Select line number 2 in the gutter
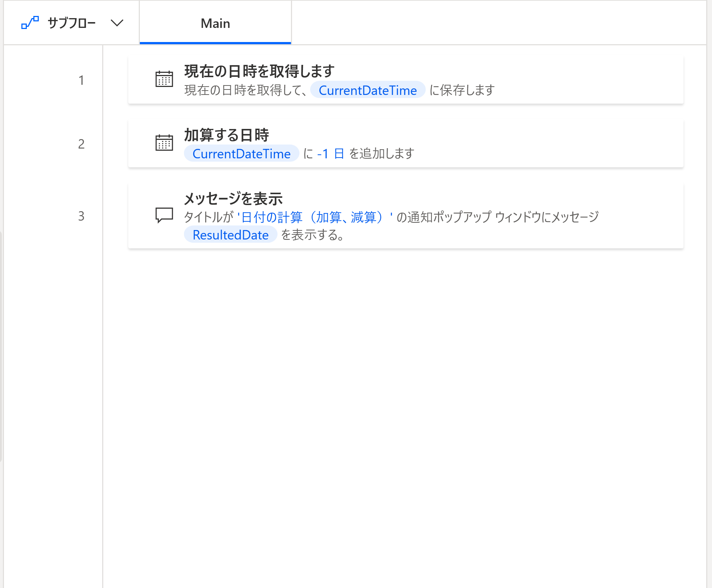 click(81, 144)
